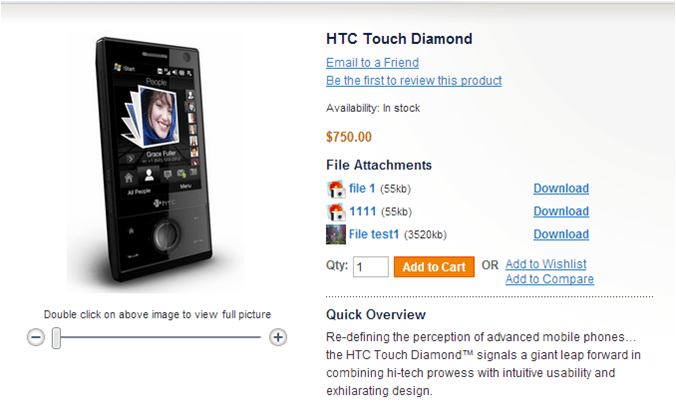Click the Add to Wishlist link

click(546, 264)
